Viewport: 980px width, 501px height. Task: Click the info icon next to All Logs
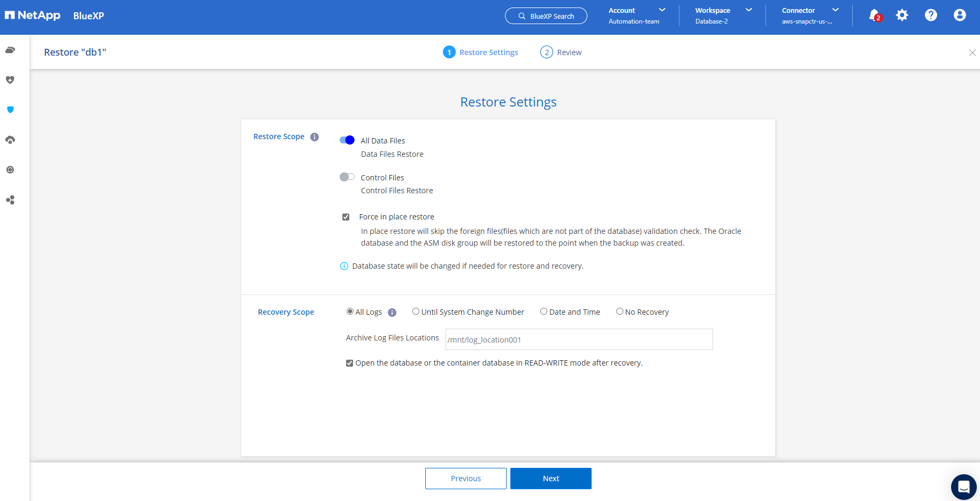pos(392,313)
